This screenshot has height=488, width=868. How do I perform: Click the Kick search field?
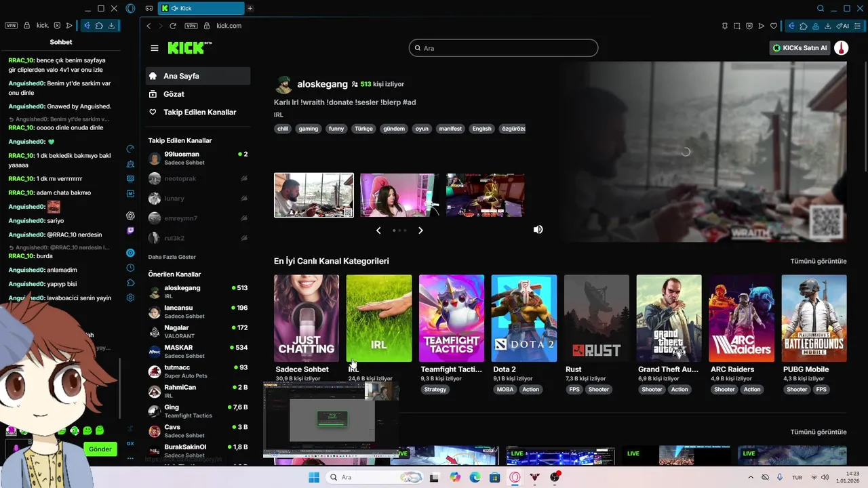point(504,48)
